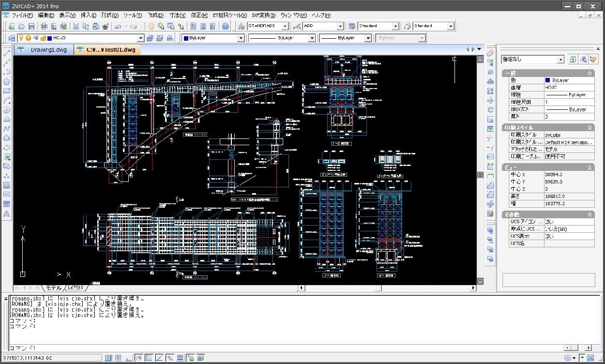605x364 pixels.
Task: Open the Layer Properties Manager icon
Action: coord(12,38)
